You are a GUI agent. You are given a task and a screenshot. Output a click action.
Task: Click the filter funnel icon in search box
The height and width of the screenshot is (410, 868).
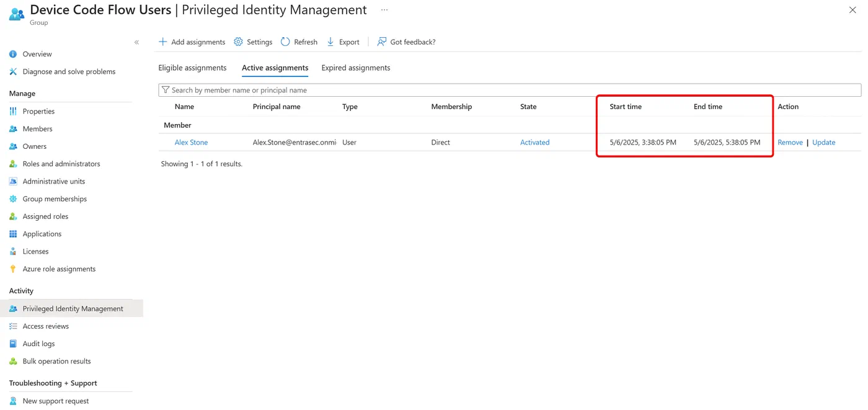point(166,90)
